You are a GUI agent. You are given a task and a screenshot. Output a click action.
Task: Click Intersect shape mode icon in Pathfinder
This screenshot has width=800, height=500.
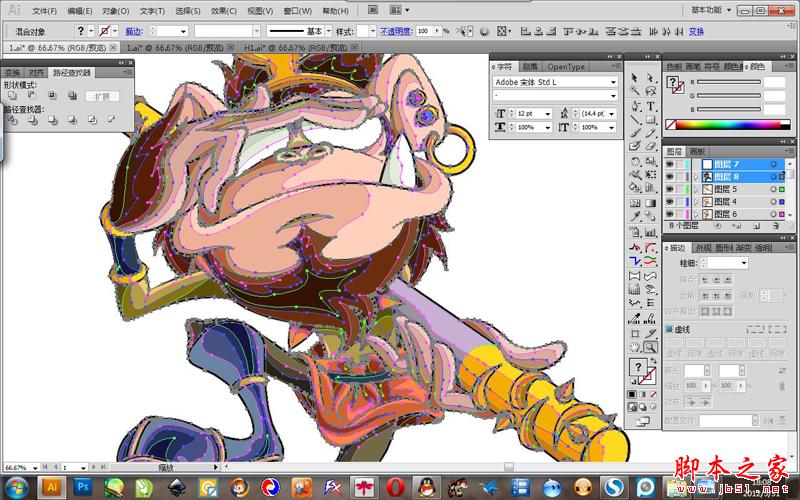pos(52,95)
